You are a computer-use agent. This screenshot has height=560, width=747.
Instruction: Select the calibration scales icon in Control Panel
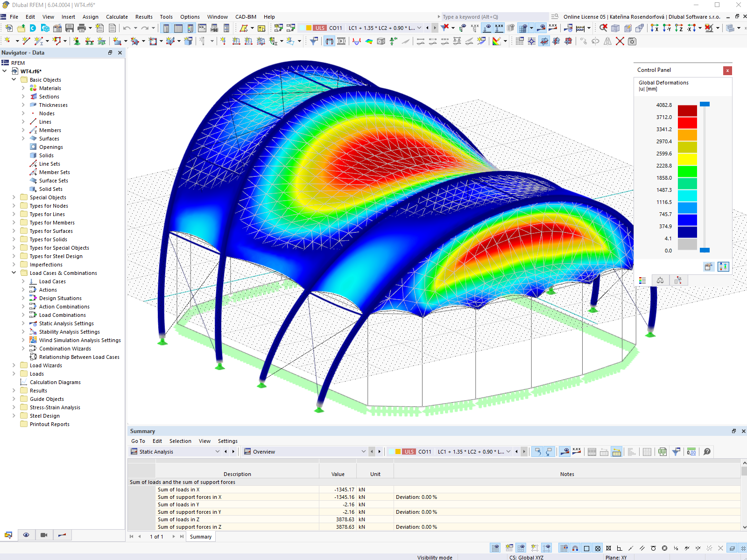tap(660, 280)
